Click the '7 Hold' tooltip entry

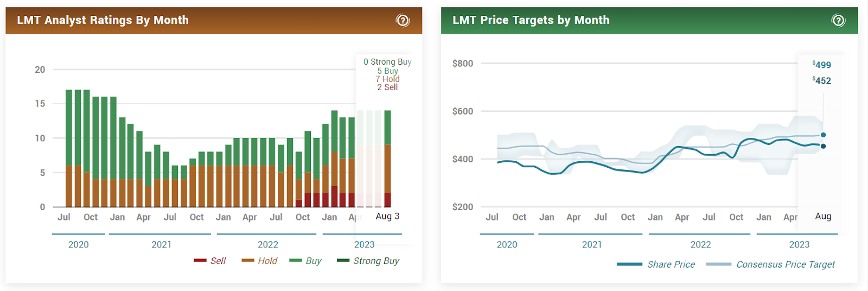387,79
